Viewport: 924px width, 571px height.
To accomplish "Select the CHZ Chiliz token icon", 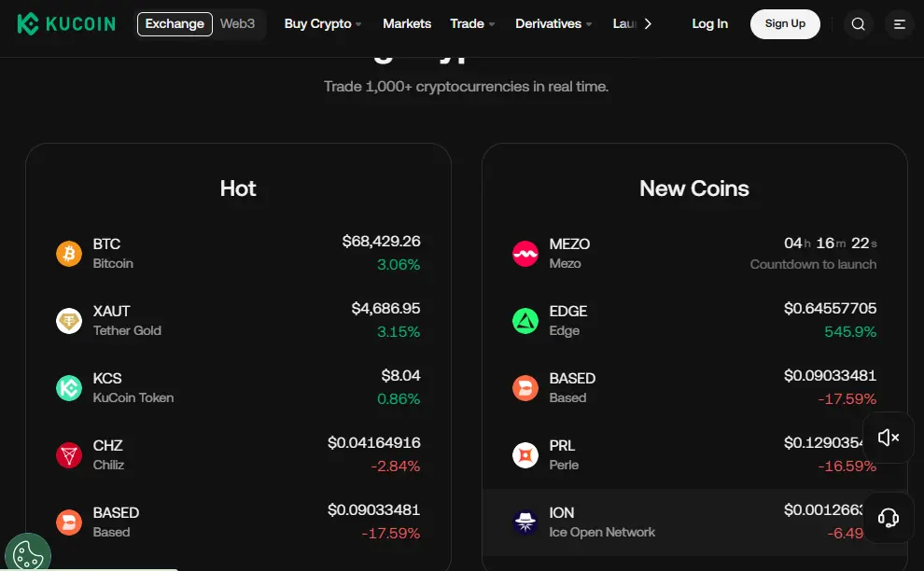I will [x=69, y=454].
